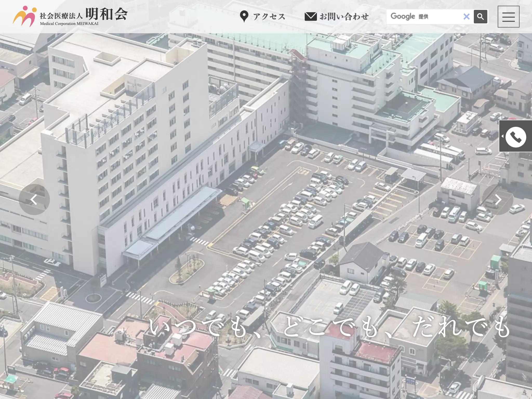The height and width of the screenshot is (399, 532).
Task: Go to previous slide with left chevron
Action: click(34, 199)
